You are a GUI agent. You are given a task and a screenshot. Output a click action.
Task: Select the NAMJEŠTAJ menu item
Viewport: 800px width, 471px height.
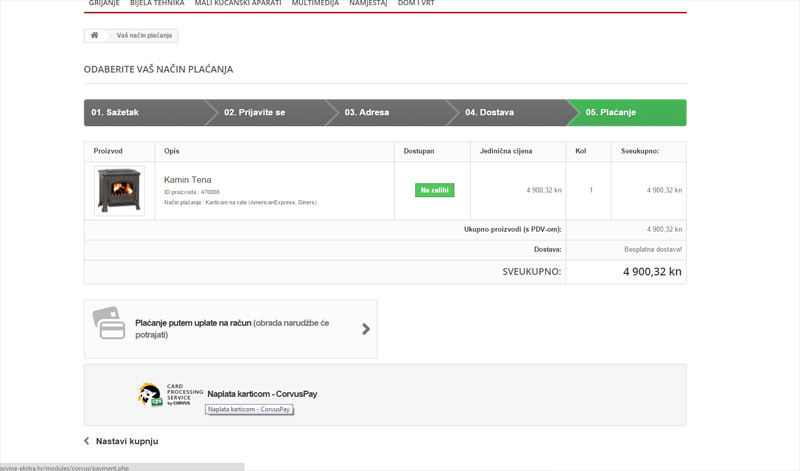(x=368, y=4)
